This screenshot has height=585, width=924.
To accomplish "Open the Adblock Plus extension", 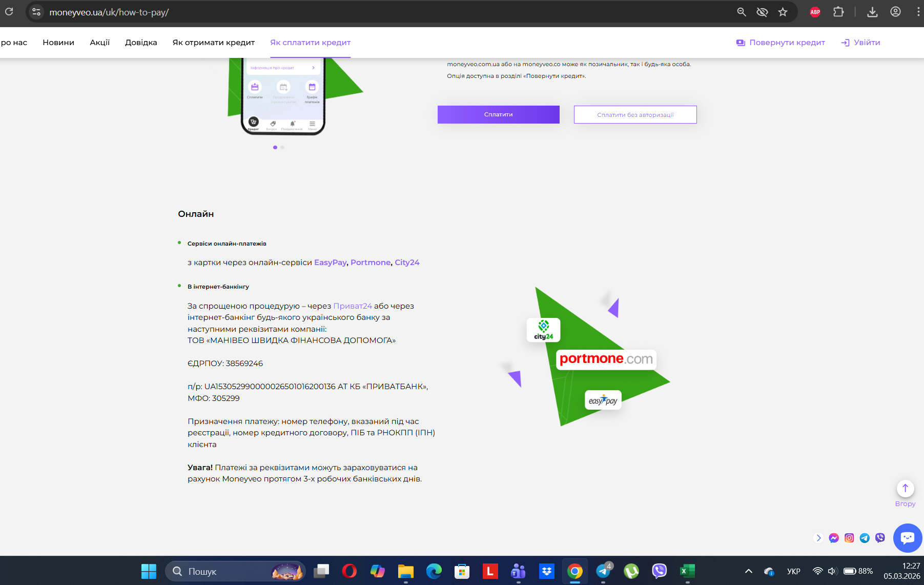I will pyautogui.click(x=815, y=12).
